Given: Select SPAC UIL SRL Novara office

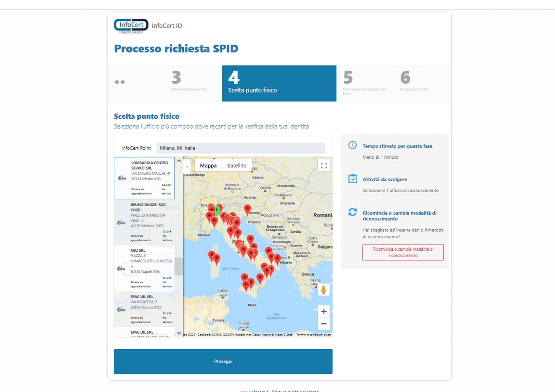Looking at the screenshot, I should [144, 309].
